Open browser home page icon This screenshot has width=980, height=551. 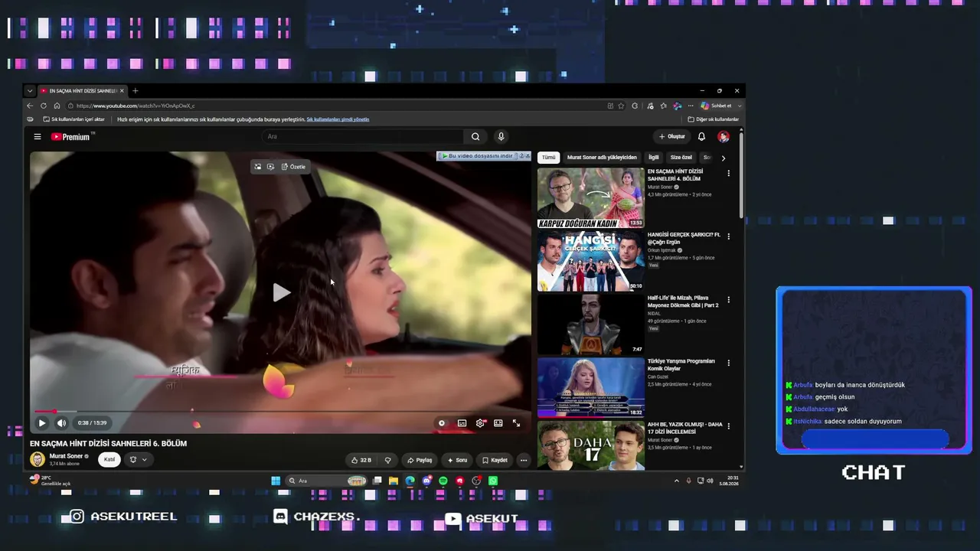[57, 106]
